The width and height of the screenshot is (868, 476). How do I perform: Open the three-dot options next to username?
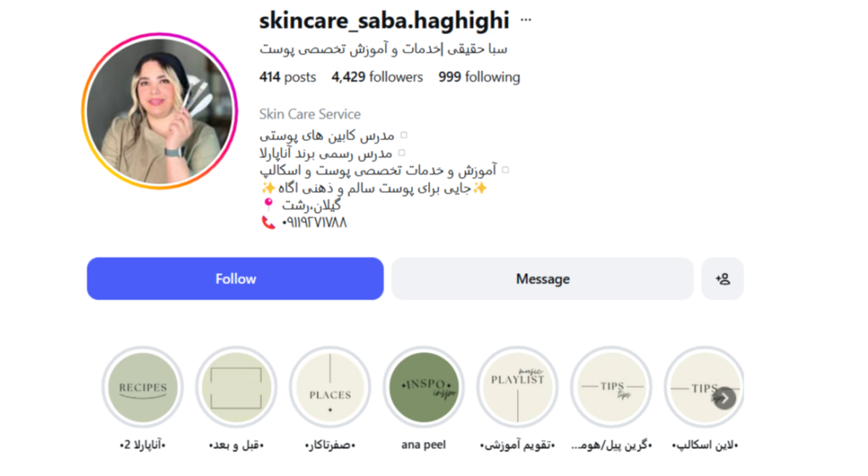coord(526,20)
